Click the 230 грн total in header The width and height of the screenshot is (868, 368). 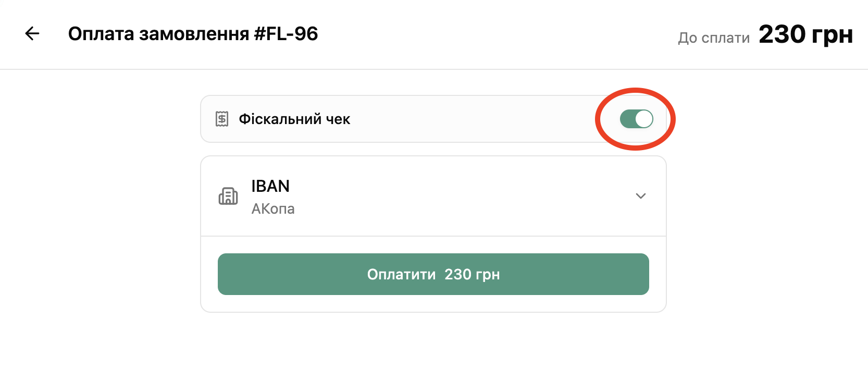(x=805, y=35)
